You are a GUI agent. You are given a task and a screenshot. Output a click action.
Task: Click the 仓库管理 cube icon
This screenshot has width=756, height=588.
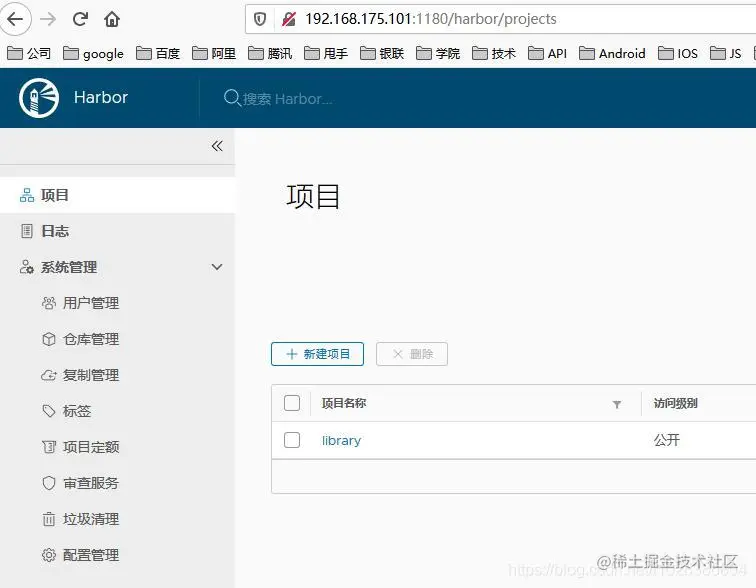pos(49,339)
